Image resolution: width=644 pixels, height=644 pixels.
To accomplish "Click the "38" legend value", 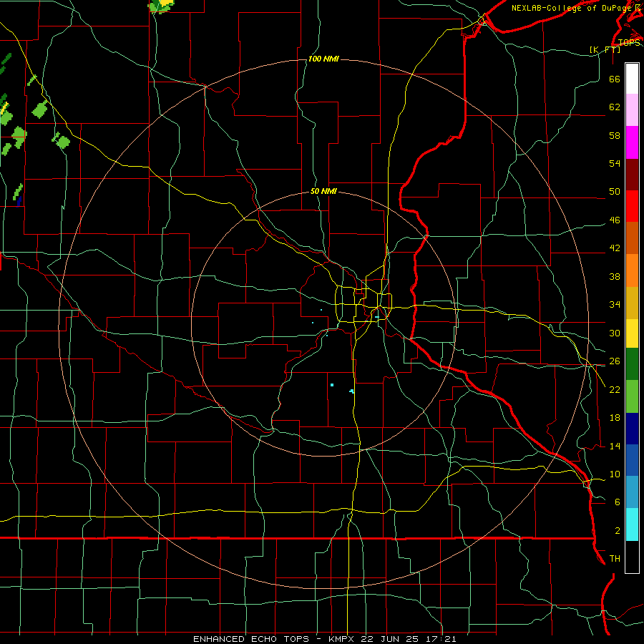I will coord(615,276).
